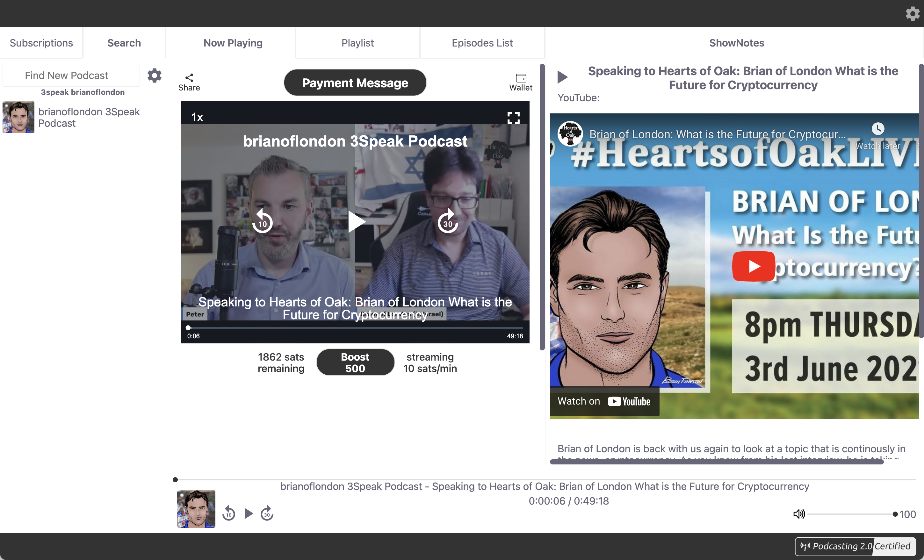Screen dimensions: 924x560
Task: Click the volume value 100
Action: coord(907,514)
